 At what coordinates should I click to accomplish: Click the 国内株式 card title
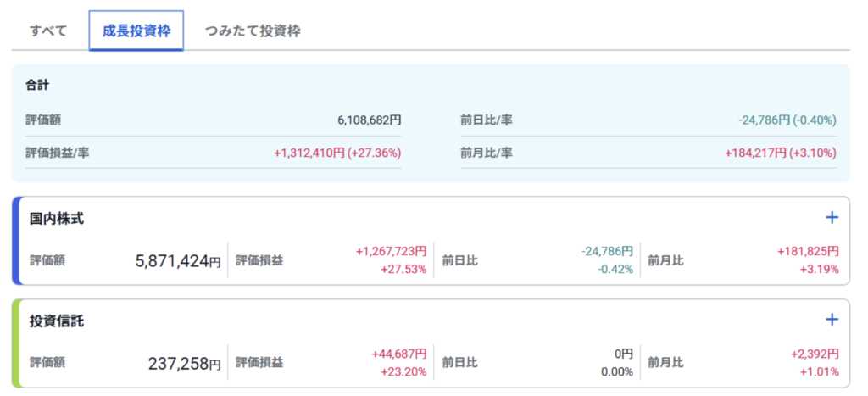coord(57,219)
